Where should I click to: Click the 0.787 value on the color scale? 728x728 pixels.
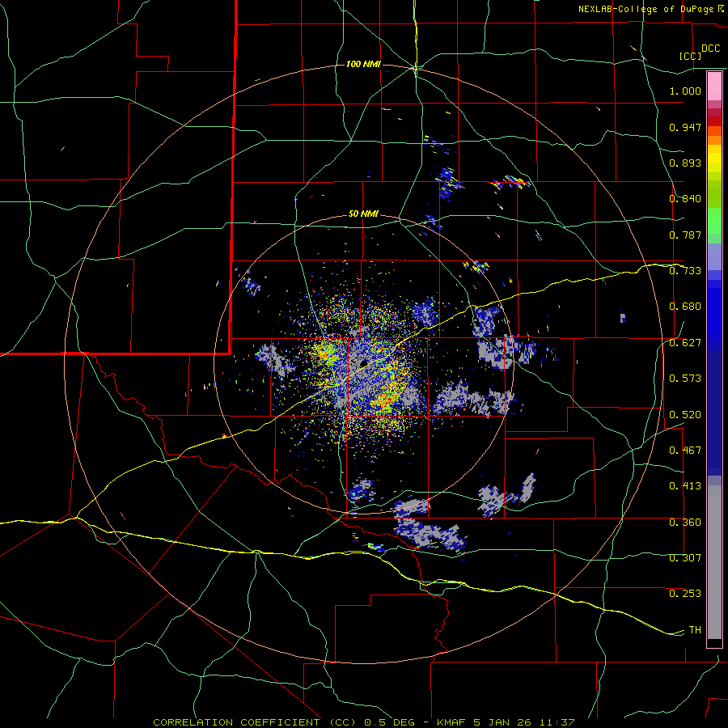pyautogui.click(x=685, y=235)
